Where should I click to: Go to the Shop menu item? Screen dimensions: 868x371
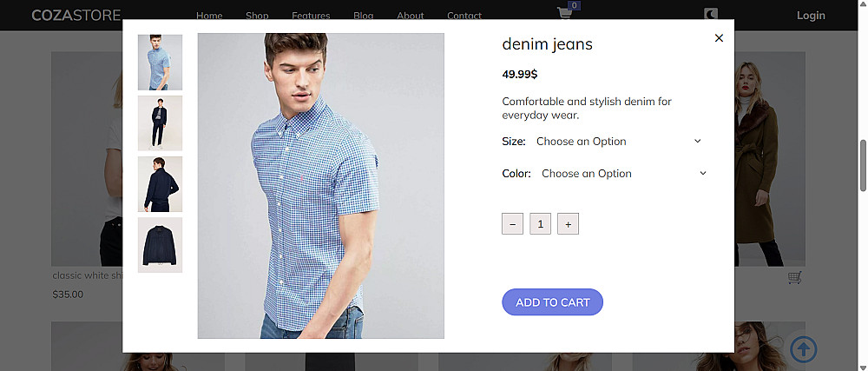257,16
